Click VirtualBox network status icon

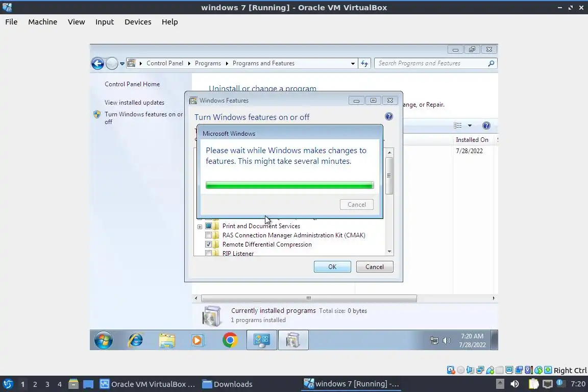pyautogui.click(x=480, y=370)
